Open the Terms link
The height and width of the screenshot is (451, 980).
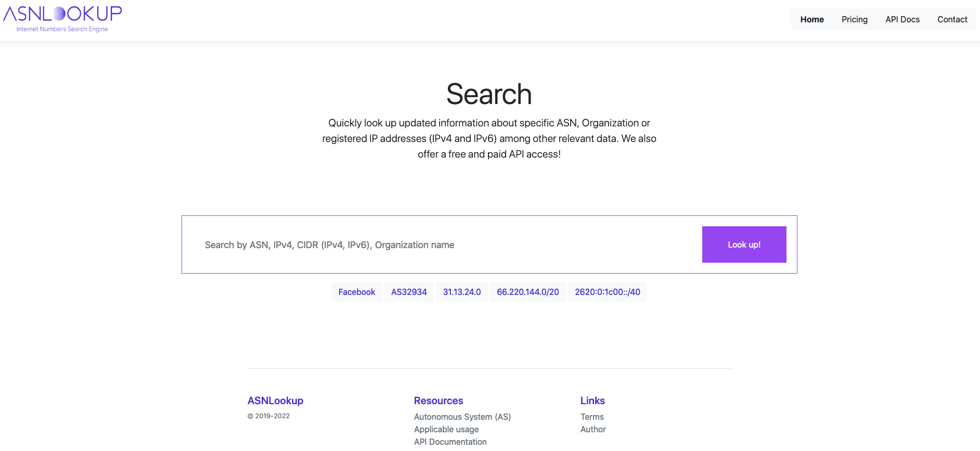coord(591,417)
